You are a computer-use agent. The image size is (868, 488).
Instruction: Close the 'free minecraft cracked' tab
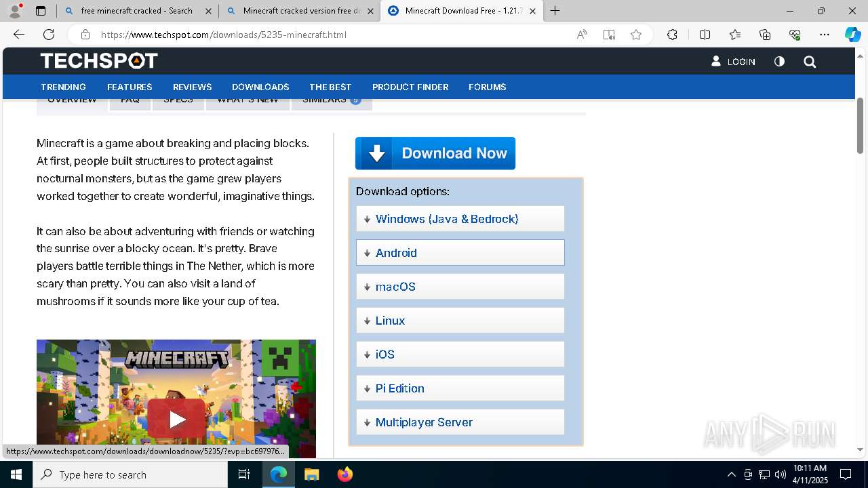(x=208, y=11)
